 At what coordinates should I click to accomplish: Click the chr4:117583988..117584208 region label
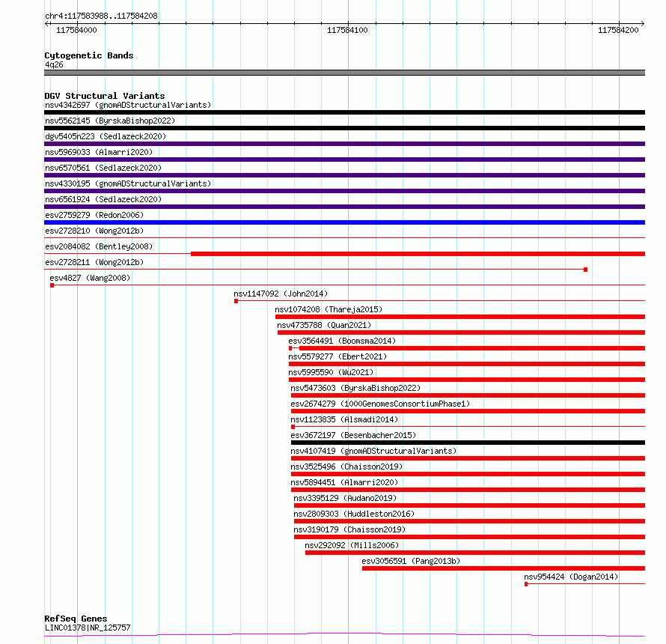pos(101,16)
